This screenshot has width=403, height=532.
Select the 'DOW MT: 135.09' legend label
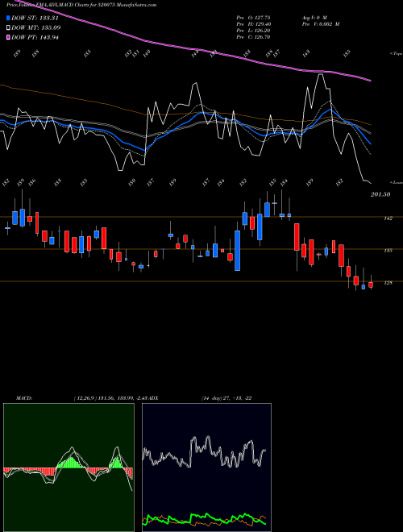tap(36, 27)
